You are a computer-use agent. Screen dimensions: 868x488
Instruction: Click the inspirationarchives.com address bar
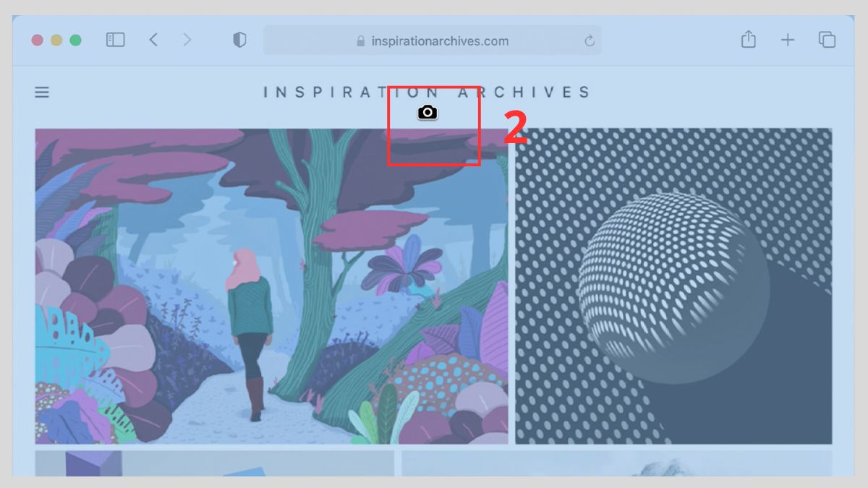[x=432, y=40]
